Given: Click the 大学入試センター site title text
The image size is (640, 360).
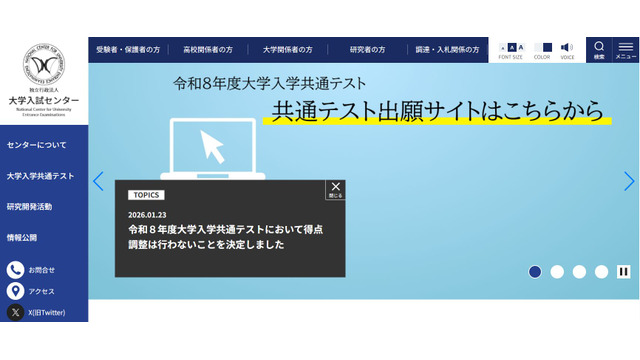Looking at the screenshot, I should pyautogui.click(x=44, y=100).
